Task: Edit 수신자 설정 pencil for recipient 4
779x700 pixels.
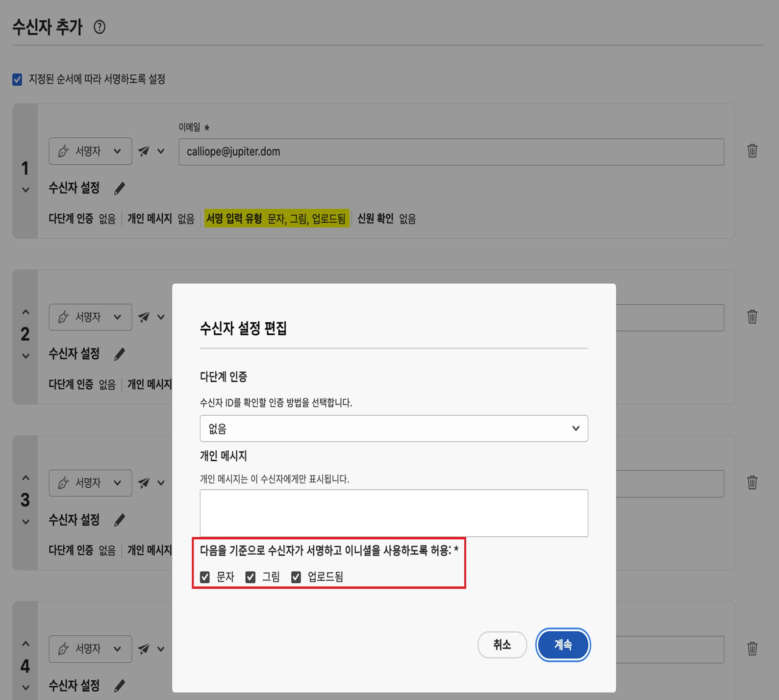Action: [120, 686]
